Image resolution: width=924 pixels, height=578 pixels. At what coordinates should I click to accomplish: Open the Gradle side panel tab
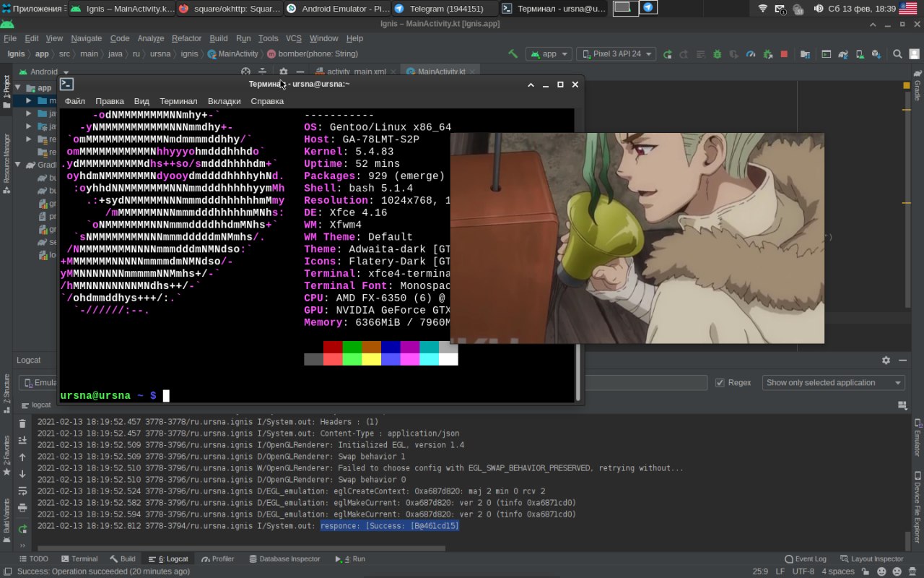tap(918, 85)
